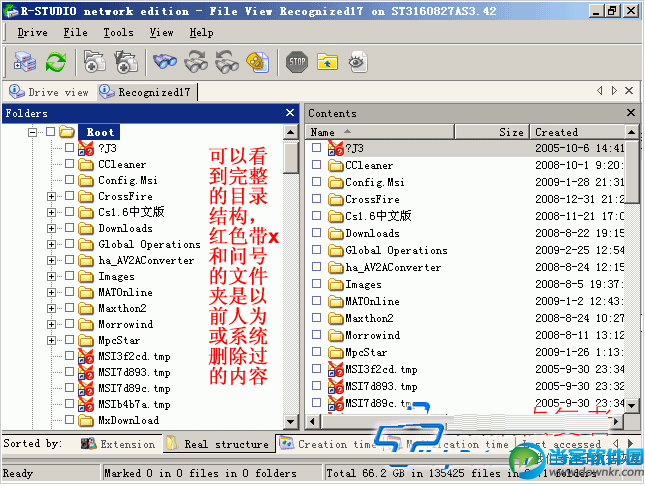Click the deleted MSI3f2cd.tmp icon in Folders
The width and height of the screenshot is (645, 486).
pyautogui.click(x=86, y=356)
